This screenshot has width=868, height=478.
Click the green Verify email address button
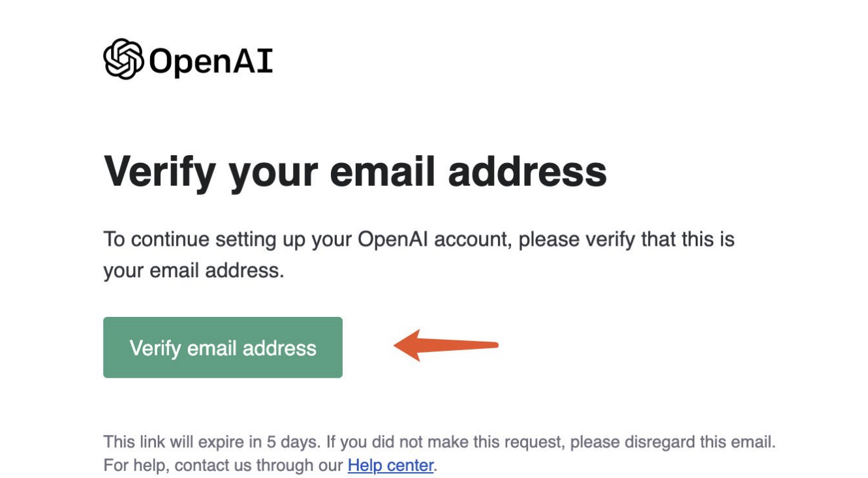coord(223,348)
